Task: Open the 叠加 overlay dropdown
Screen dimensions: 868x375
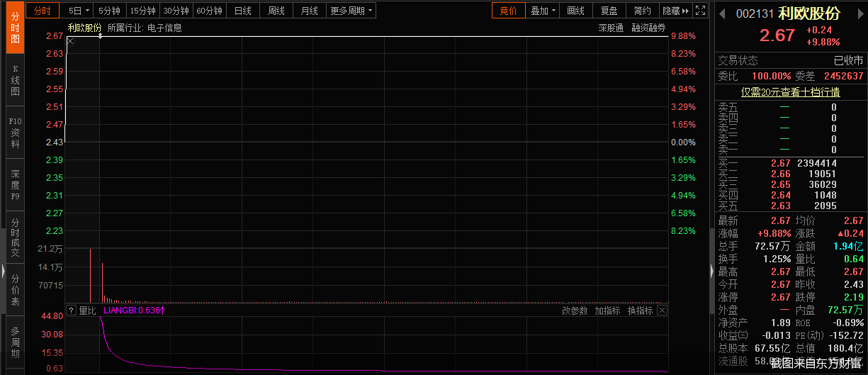Action: [543, 11]
